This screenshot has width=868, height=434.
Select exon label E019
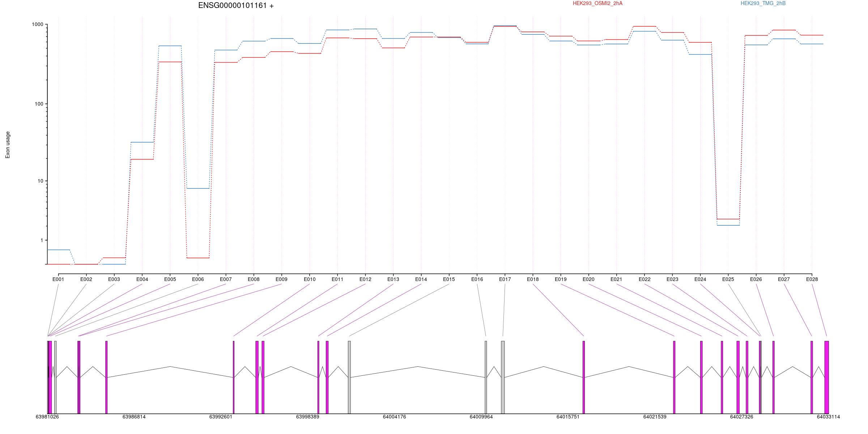pos(561,279)
